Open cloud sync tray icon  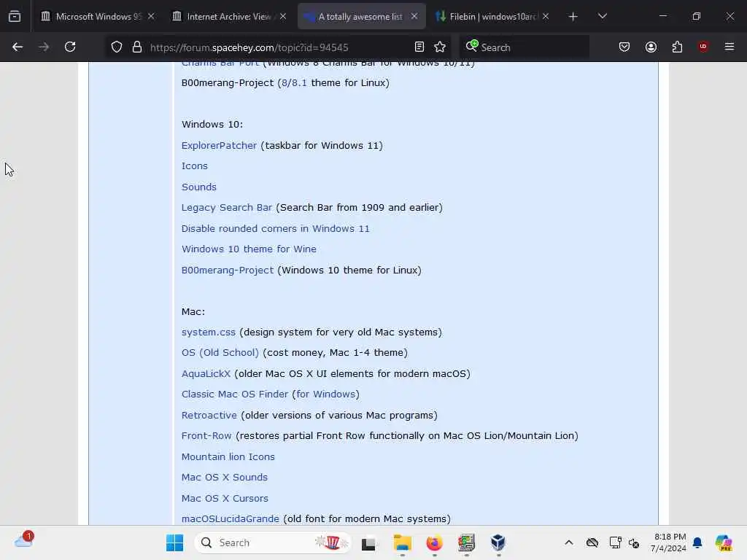pos(592,542)
